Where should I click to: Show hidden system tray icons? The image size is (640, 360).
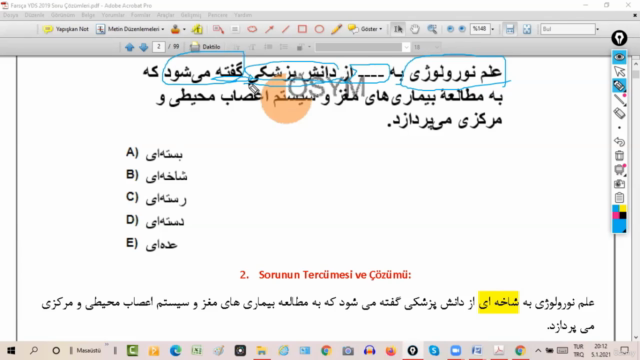coord(538,351)
